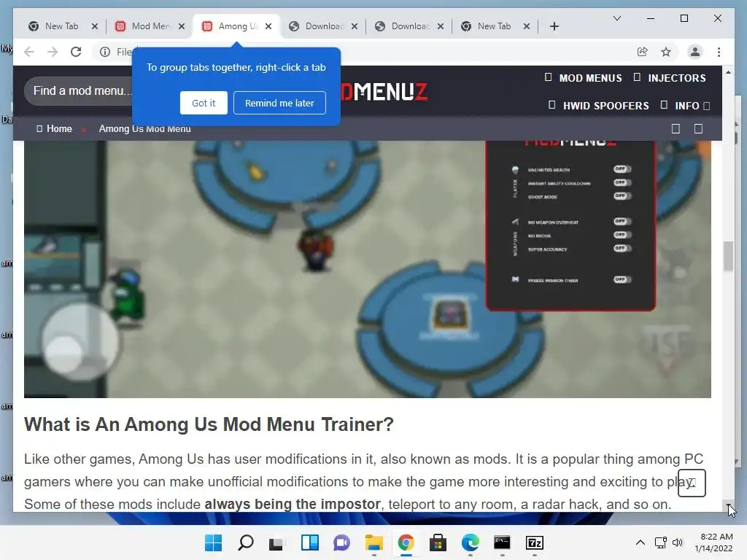Open Task View on the taskbar

[x=276, y=542]
